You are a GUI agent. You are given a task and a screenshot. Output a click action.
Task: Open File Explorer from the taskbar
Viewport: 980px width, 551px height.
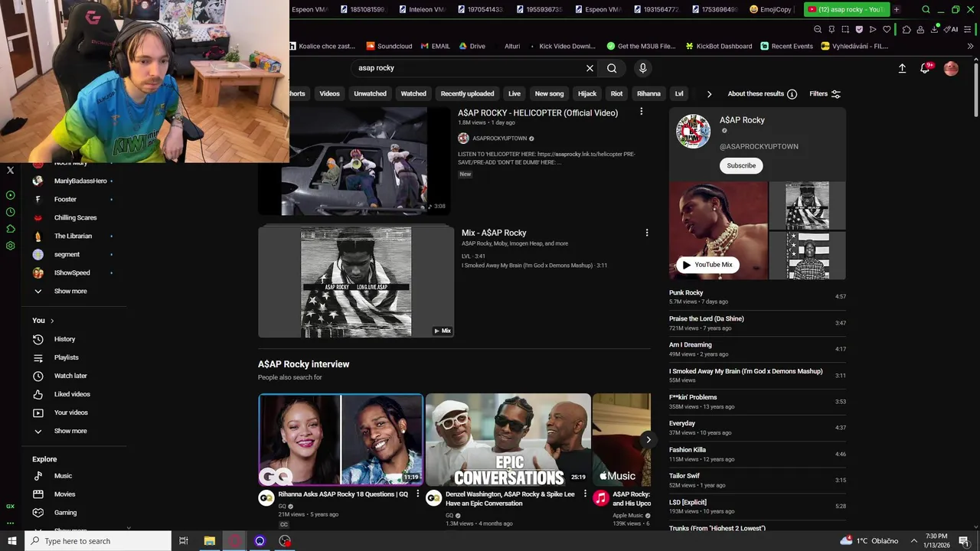pyautogui.click(x=209, y=541)
